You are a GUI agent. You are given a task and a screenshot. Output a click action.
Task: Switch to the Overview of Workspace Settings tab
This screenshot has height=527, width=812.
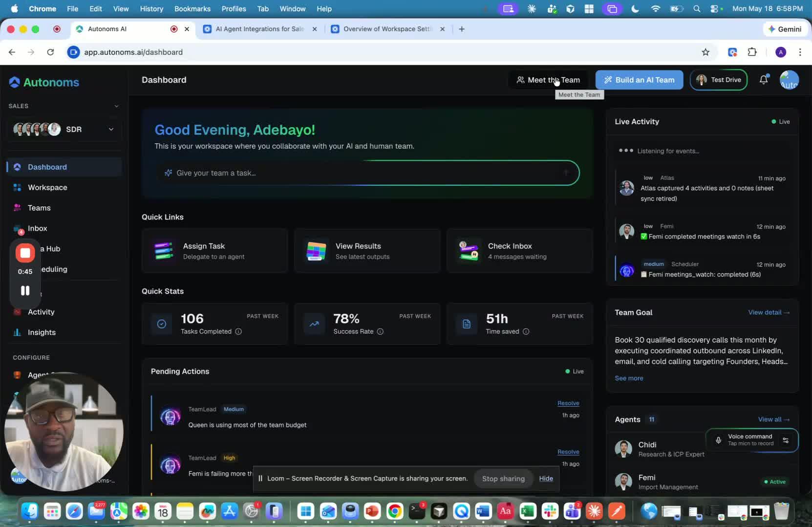[x=387, y=29]
